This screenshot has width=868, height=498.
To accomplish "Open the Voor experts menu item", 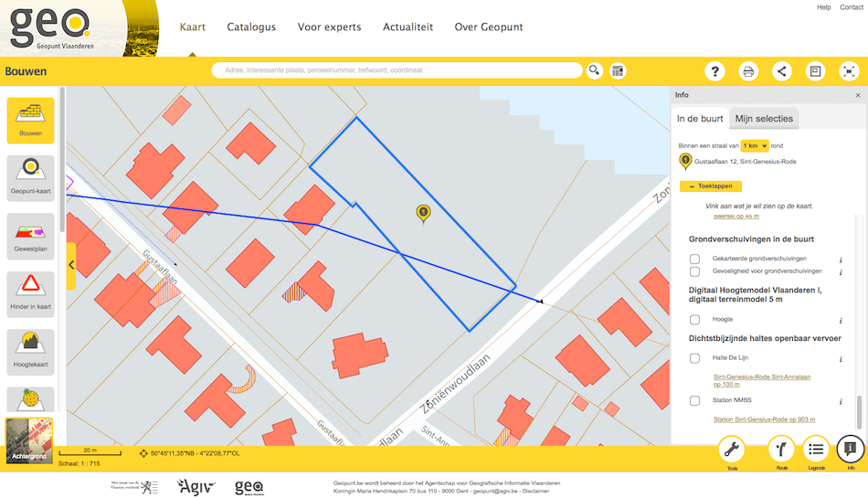I will (329, 26).
